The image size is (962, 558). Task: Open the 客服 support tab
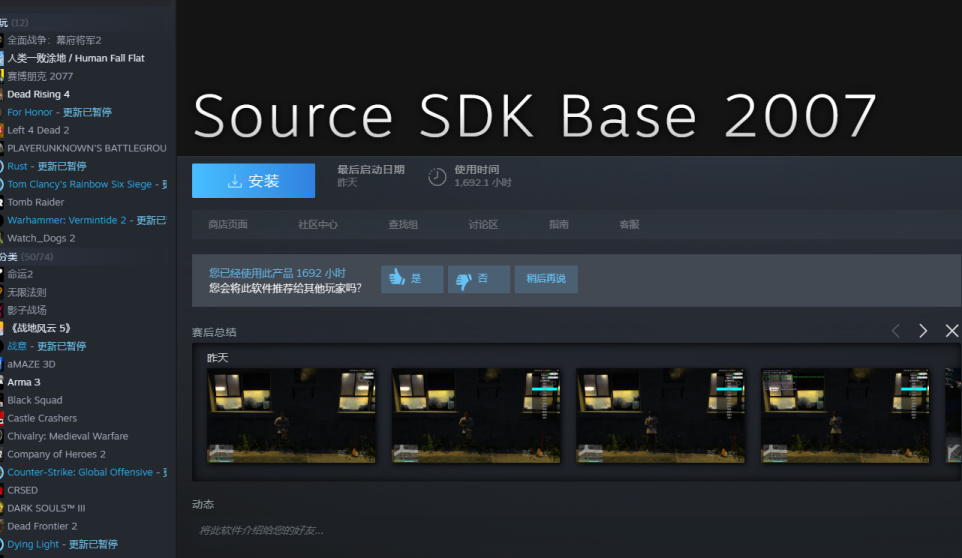[x=629, y=224]
